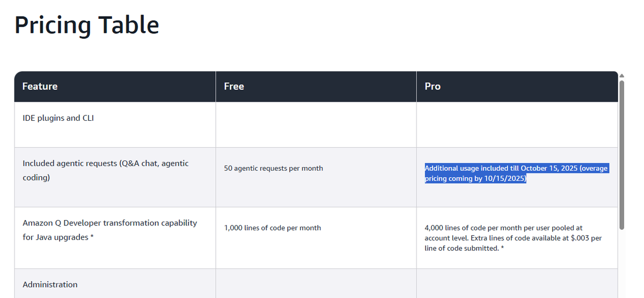This screenshot has height=298, width=644.
Task: Select the Free column header
Action: [x=316, y=86]
